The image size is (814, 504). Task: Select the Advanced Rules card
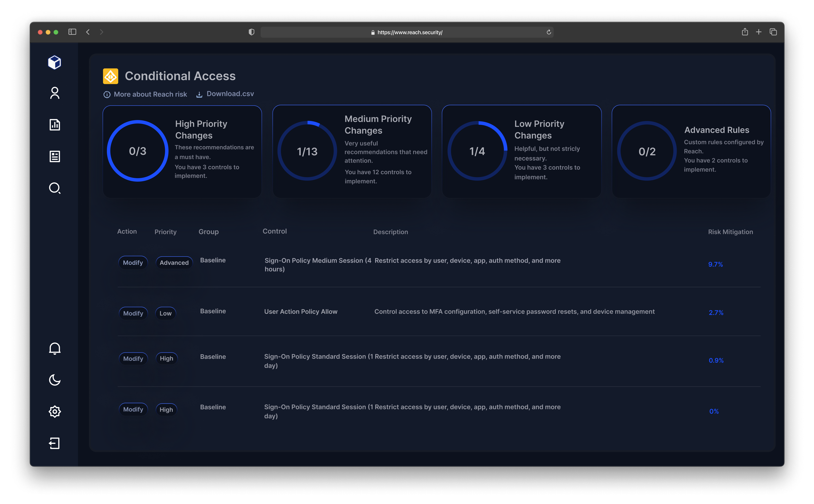[691, 151]
